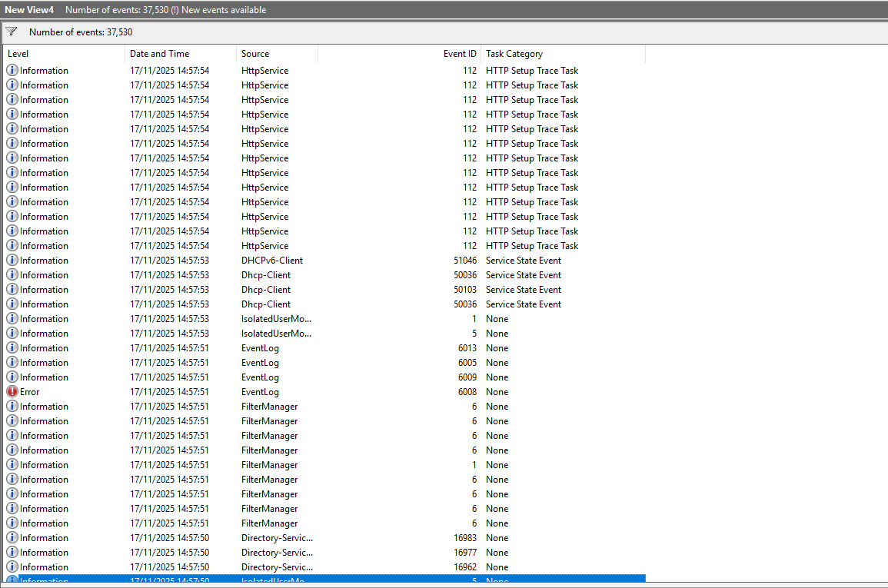Click Service State Event in the 50103 row
This screenshot has width=888, height=588.
524,289
